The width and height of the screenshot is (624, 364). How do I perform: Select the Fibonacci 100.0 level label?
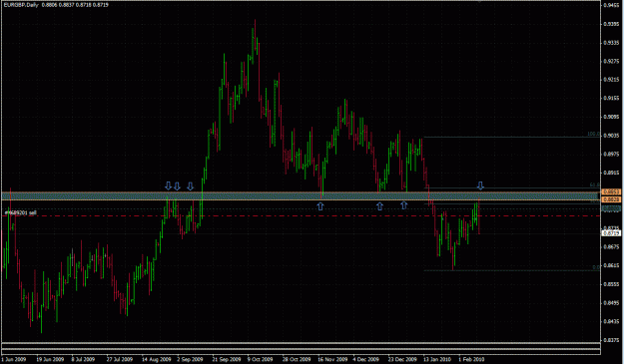click(x=593, y=135)
